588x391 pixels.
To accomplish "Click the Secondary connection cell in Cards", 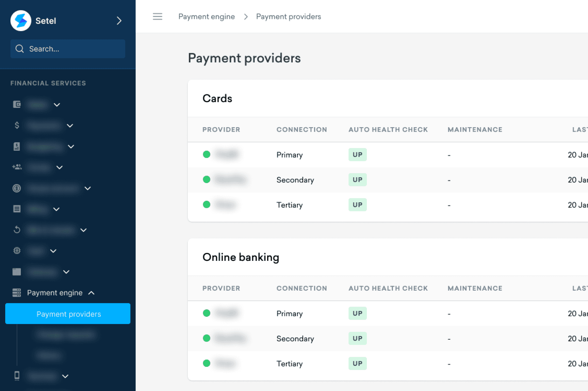I will [295, 180].
